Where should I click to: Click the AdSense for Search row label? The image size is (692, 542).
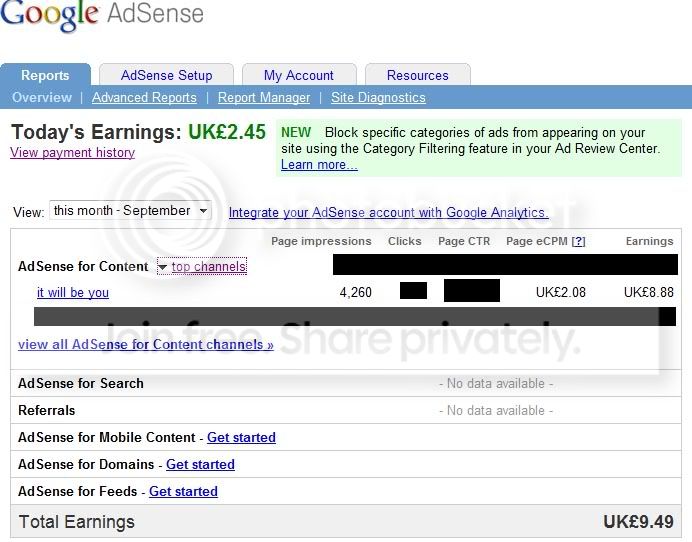tap(81, 384)
